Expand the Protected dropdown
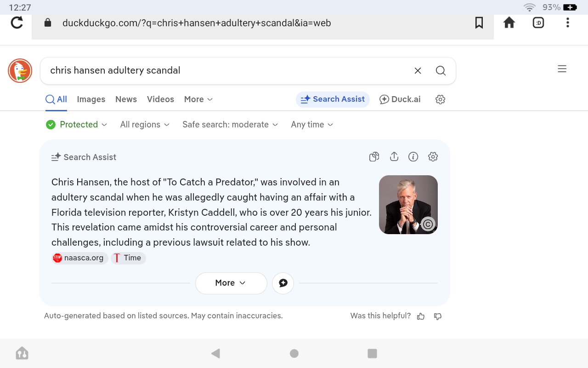588x368 pixels. (x=77, y=125)
